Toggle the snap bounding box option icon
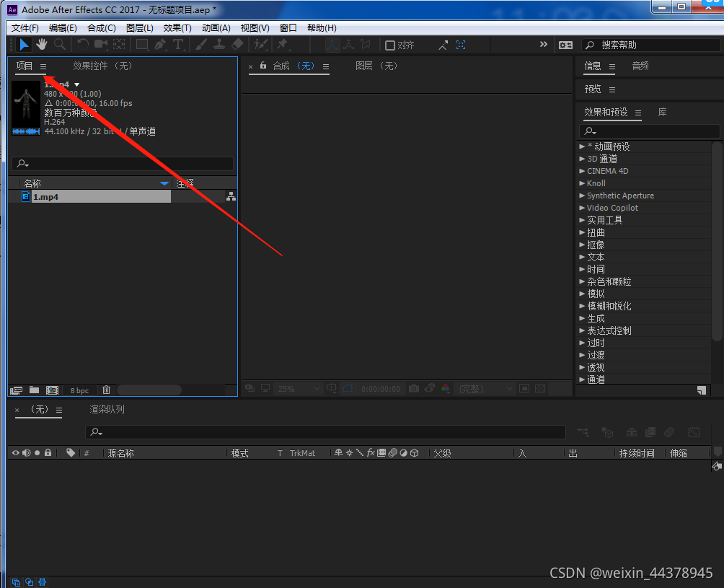The image size is (724, 588). pos(460,45)
